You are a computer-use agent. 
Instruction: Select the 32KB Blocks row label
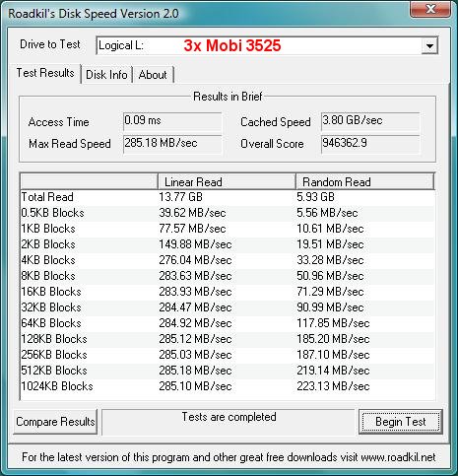click(51, 307)
